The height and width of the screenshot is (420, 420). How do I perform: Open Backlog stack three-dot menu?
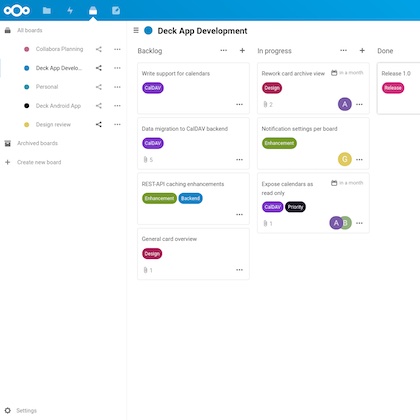click(224, 51)
